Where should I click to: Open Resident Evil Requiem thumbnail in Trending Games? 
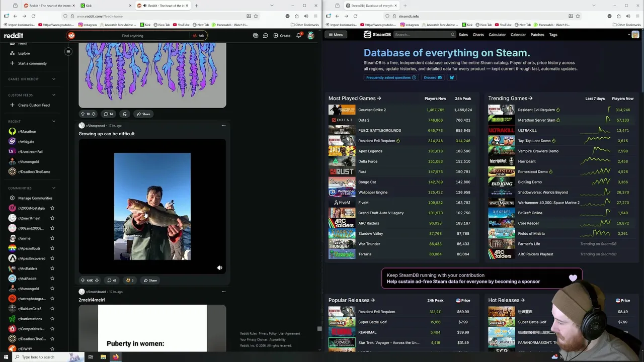tap(501, 110)
